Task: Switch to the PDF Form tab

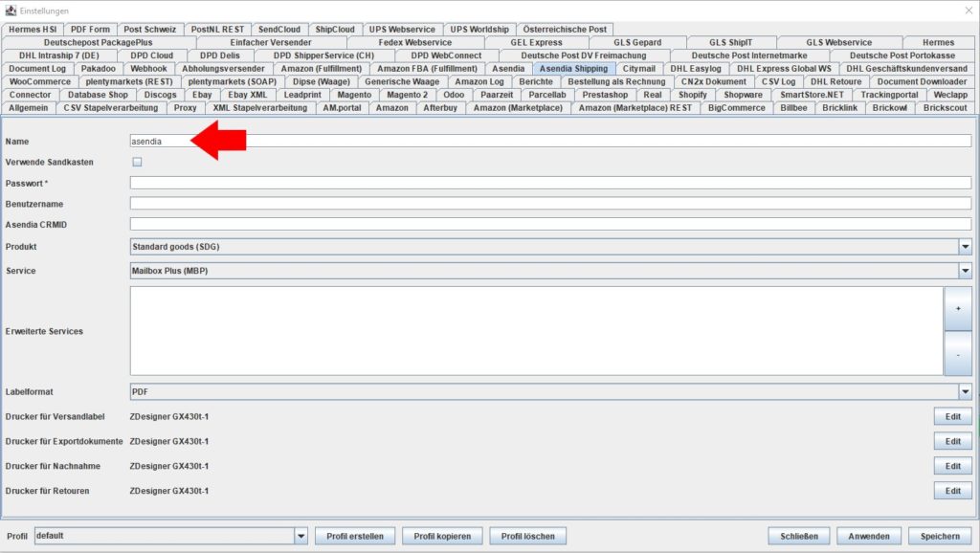Action: click(90, 30)
